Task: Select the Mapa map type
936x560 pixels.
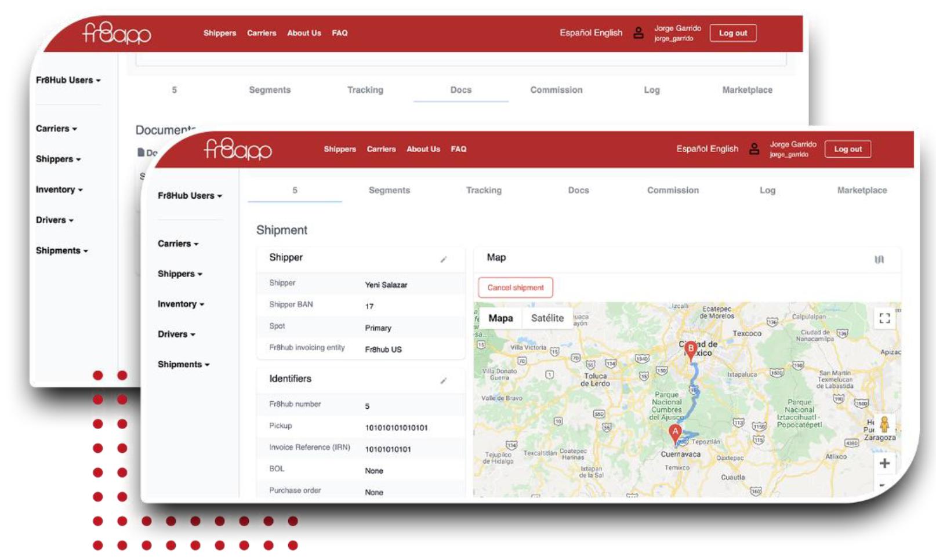Action: tap(500, 318)
